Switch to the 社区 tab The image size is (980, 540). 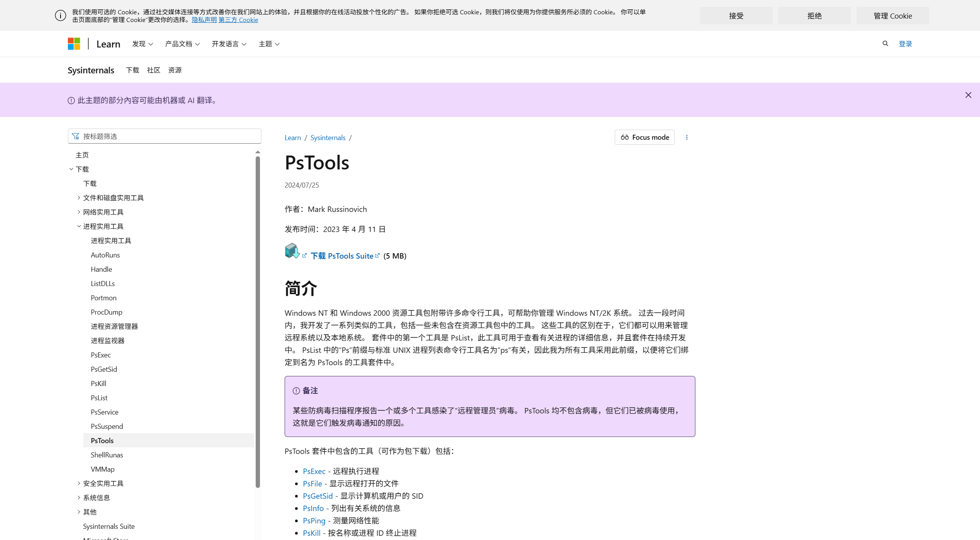point(153,70)
